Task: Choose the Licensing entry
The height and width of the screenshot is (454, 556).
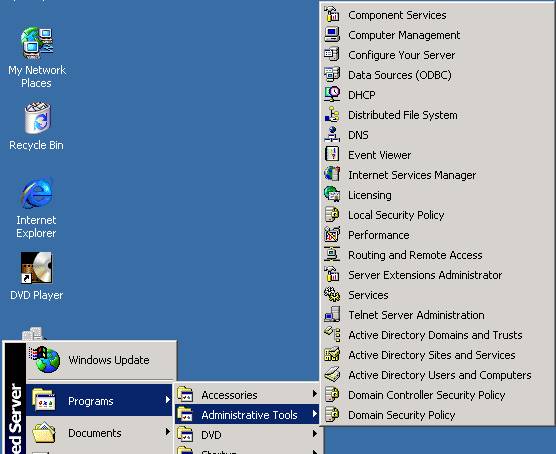Action: pos(437,195)
